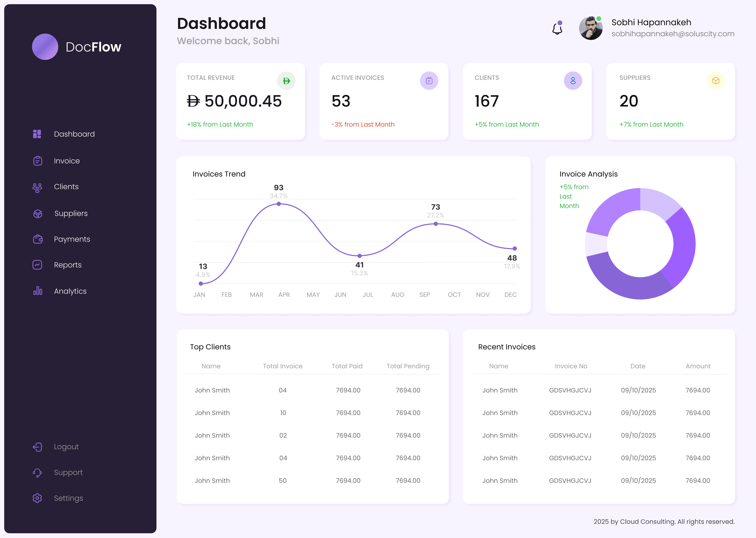Click the Total Pending column header

pos(408,366)
